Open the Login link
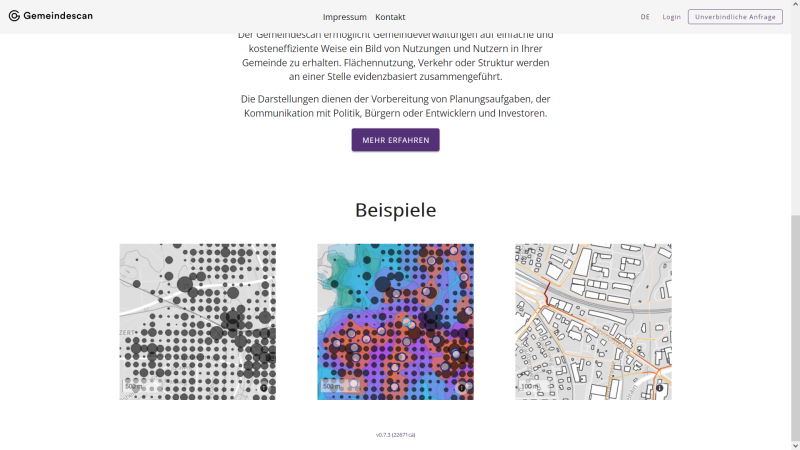 click(671, 17)
